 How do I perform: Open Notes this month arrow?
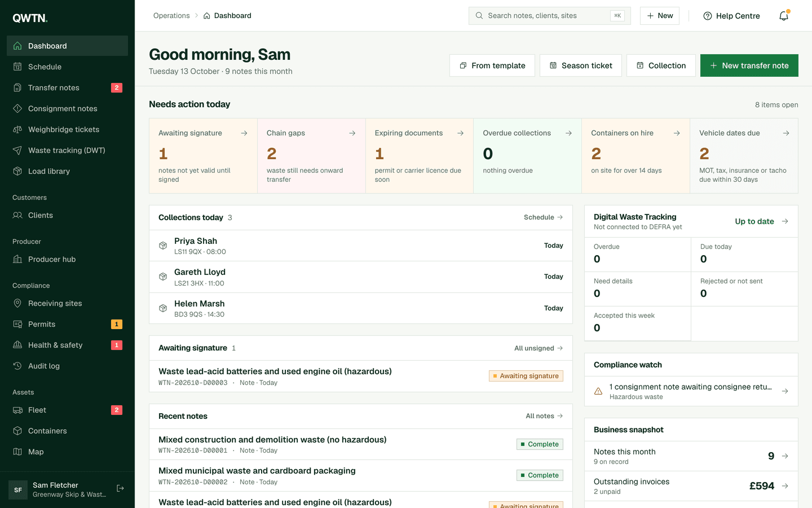pyautogui.click(x=785, y=456)
